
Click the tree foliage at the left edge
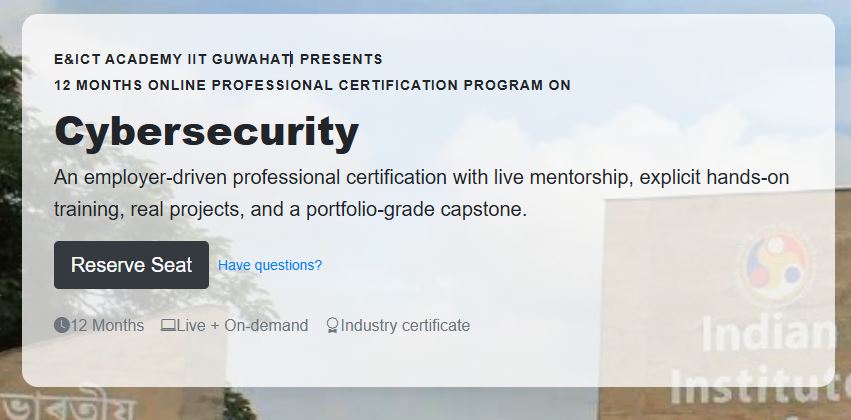[10, 150]
